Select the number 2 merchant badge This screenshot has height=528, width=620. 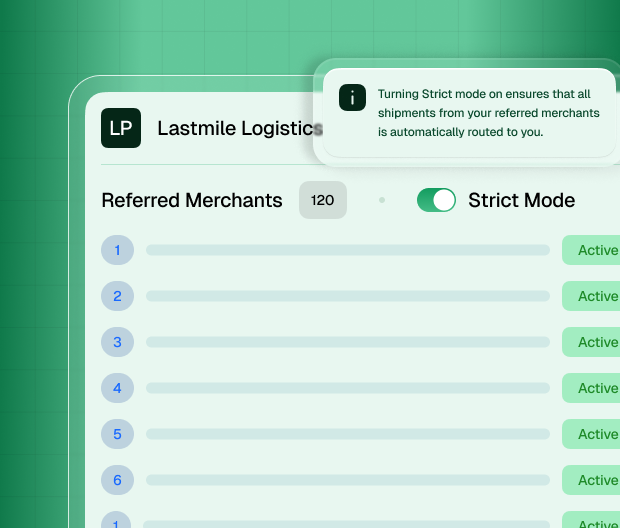pyautogui.click(x=117, y=296)
